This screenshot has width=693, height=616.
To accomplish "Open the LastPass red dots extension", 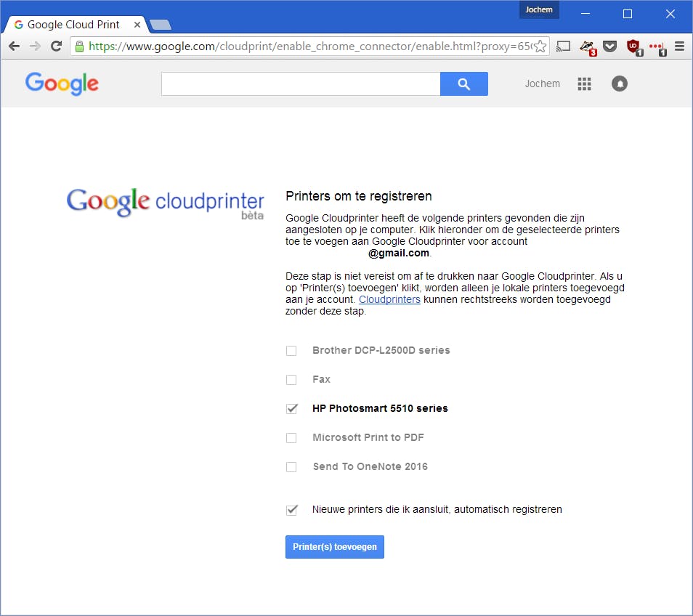I will tap(657, 48).
